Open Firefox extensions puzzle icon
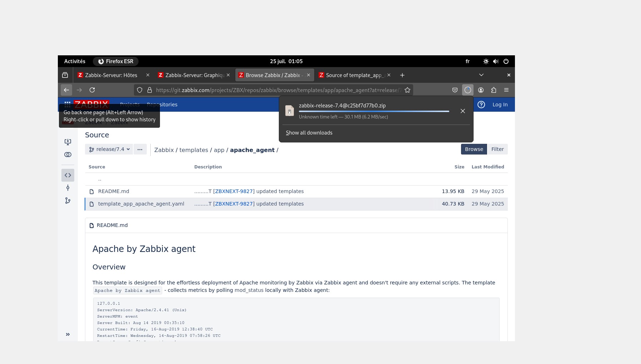This screenshot has height=364, width=641. [494, 90]
